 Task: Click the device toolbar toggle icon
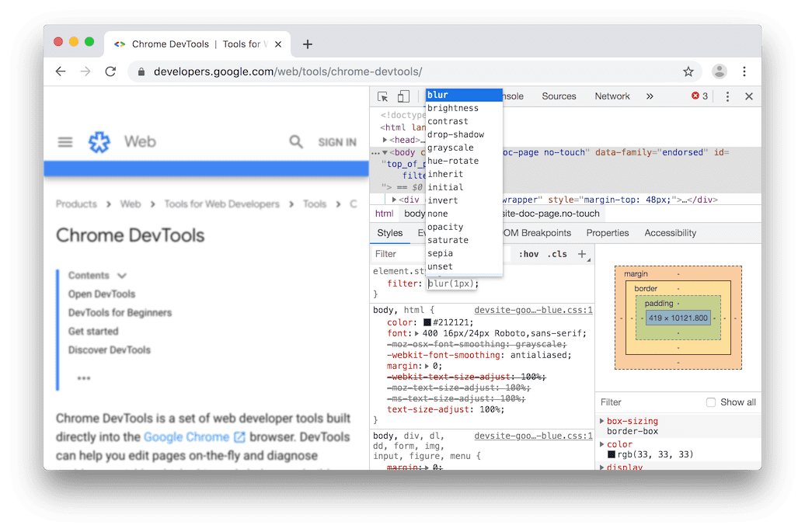click(402, 96)
